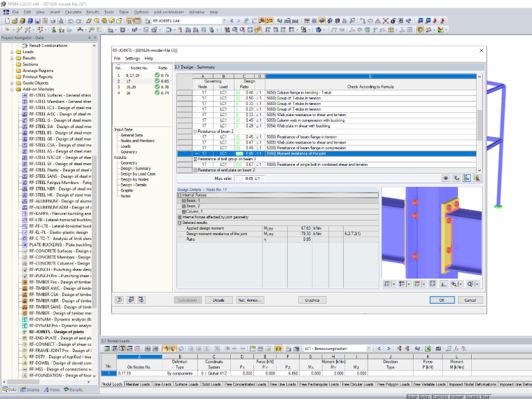Click the Nat. Annex... button
532x399 pixels.
(x=250, y=300)
